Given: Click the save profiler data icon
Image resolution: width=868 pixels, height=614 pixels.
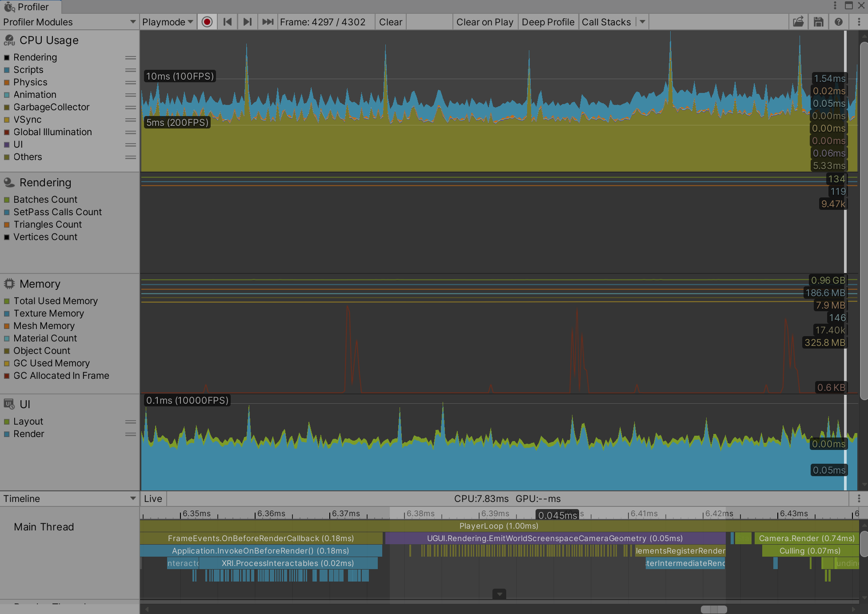Looking at the screenshot, I should point(818,22).
